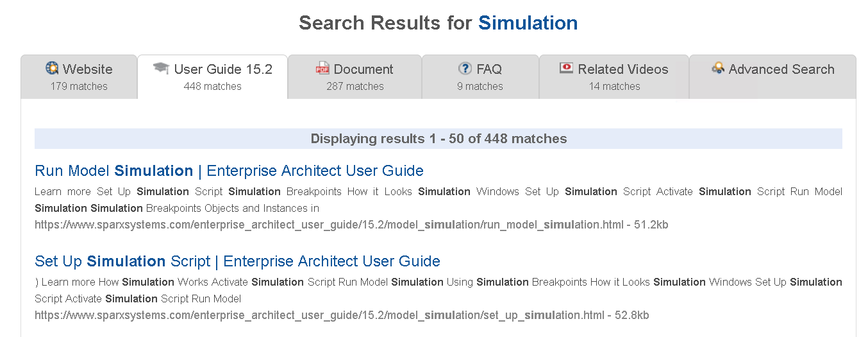Viewport: 868px width, 337px height.
Task: Select the User Guide 15.2 tab label
Action: point(223,69)
